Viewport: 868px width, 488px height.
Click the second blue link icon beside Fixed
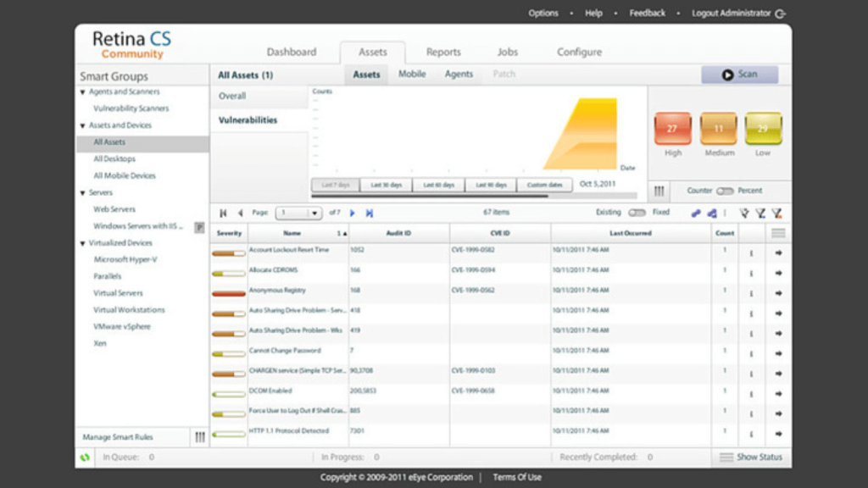(712, 213)
